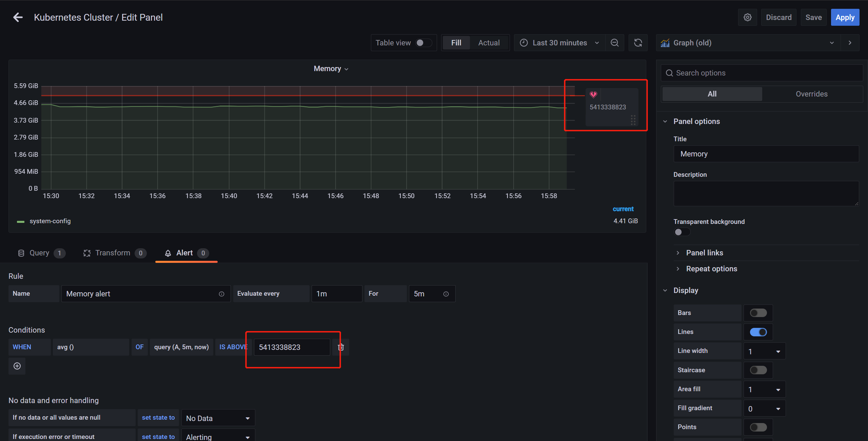Click the For 5m input field
This screenshot has height=441, width=868.
click(x=432, y=294)
